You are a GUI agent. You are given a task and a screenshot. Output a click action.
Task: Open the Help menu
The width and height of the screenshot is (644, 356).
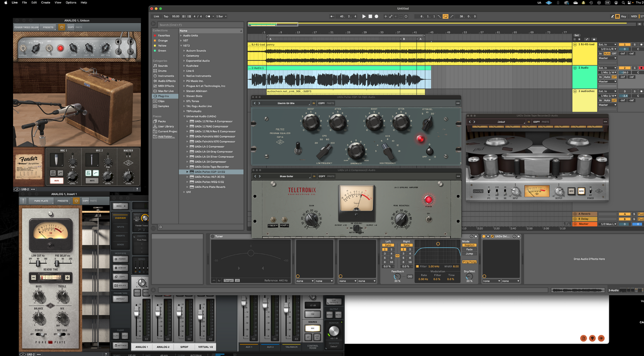[x=84, y=3]
